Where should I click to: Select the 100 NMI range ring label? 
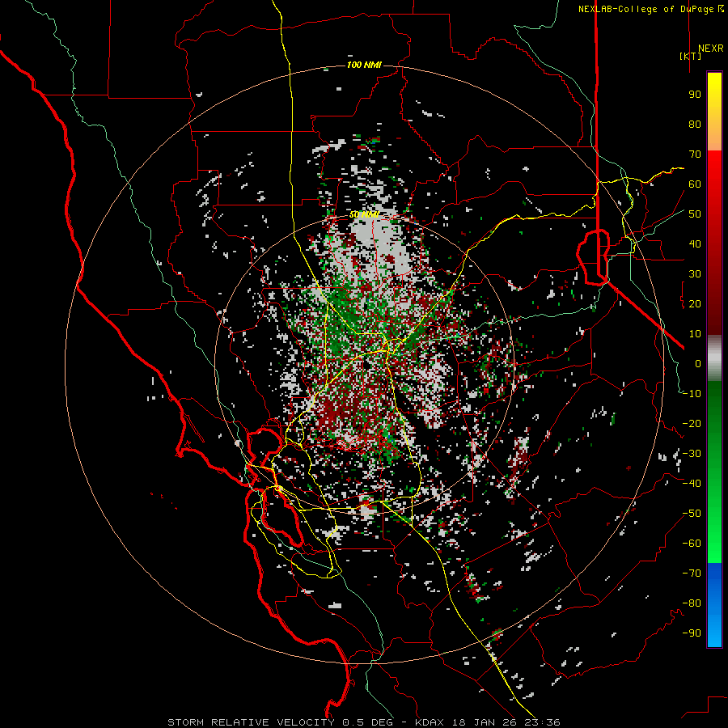tap(365, 65)
